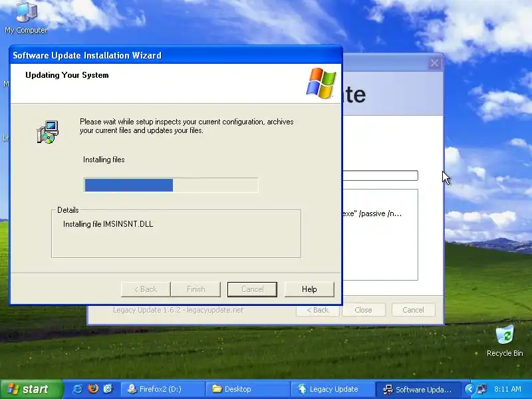
Task: Switch to Legacy Update taskbar window
Action: coord(333,389)
